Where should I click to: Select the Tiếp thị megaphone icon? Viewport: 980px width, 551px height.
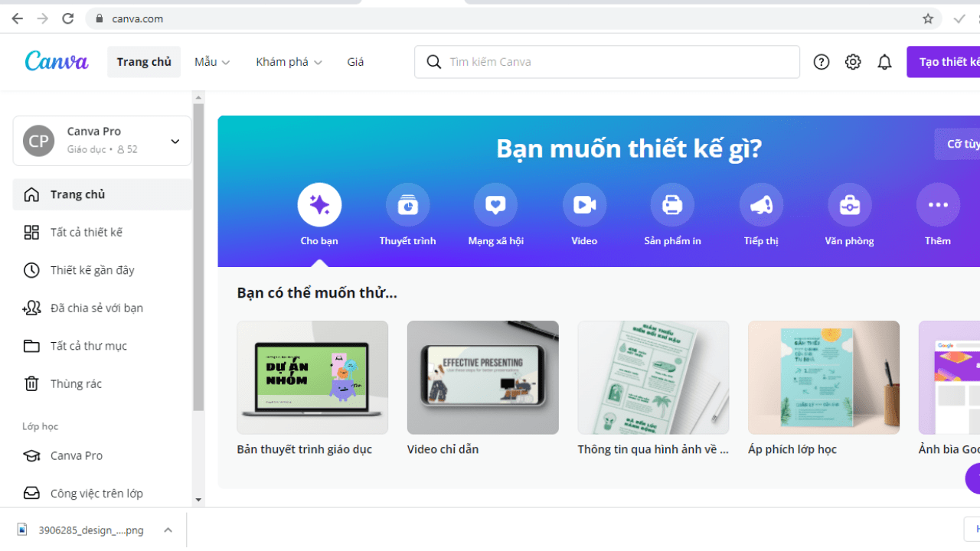pyautogui.click(x=761, y=204)
